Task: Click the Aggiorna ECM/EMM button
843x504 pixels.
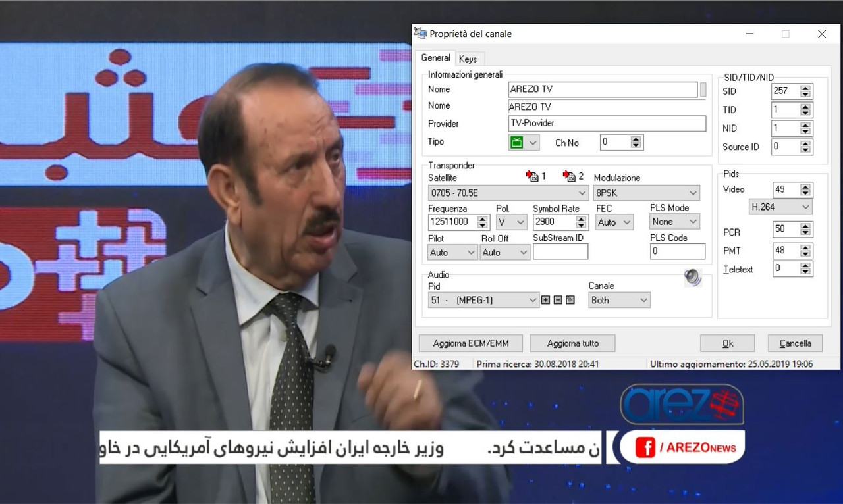Action: (x=470, y=343)
